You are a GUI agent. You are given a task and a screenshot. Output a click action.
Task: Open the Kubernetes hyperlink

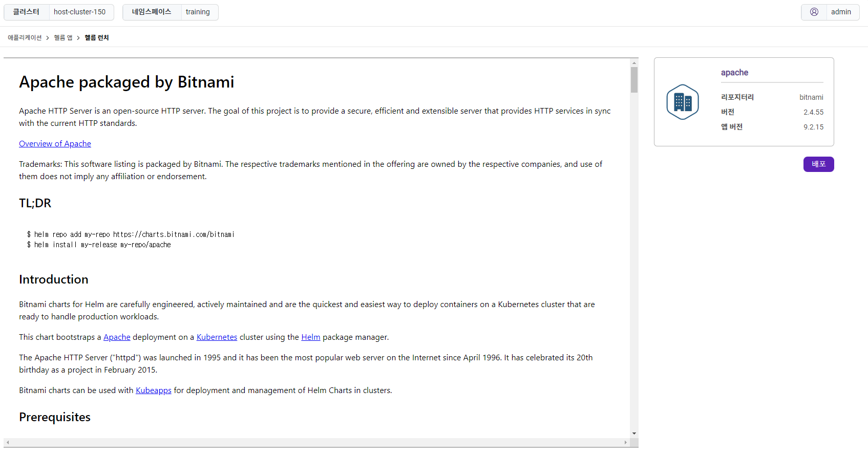coord(217,337)
